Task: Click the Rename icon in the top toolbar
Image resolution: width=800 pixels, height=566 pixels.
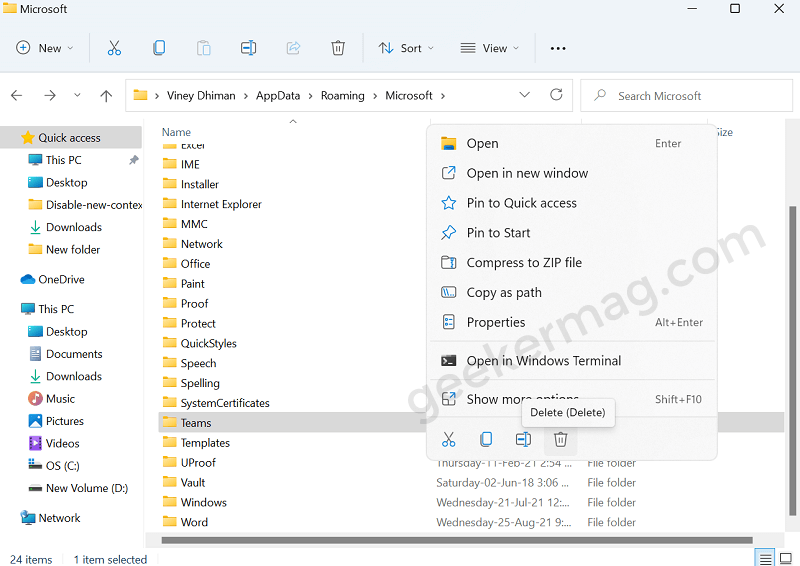Action: (248, 48)
